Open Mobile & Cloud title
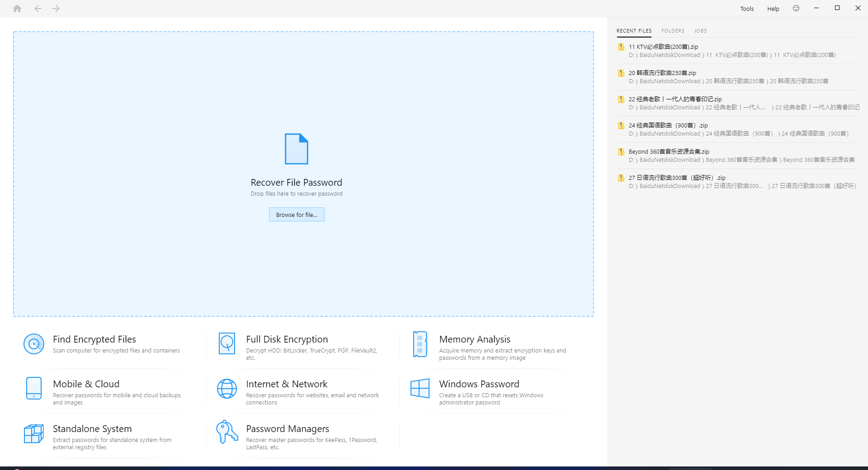This screenshot has width=868, height=470. coord(86,384)
